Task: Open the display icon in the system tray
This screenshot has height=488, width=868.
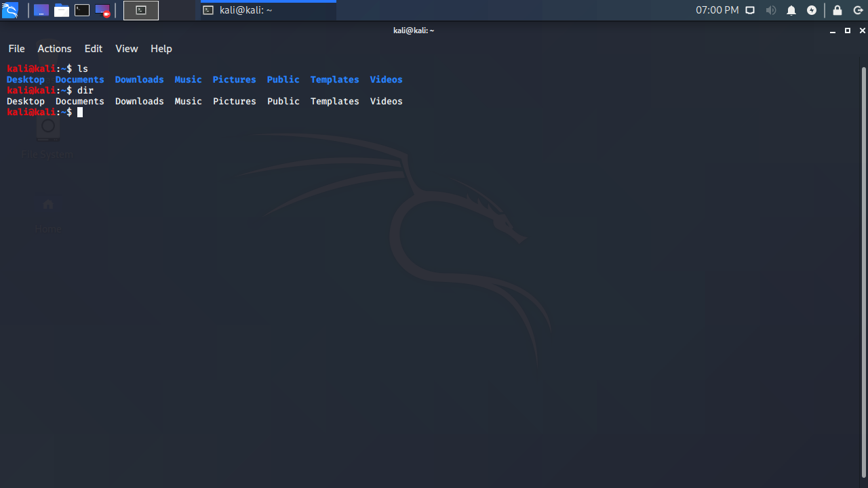Action: 750,10
